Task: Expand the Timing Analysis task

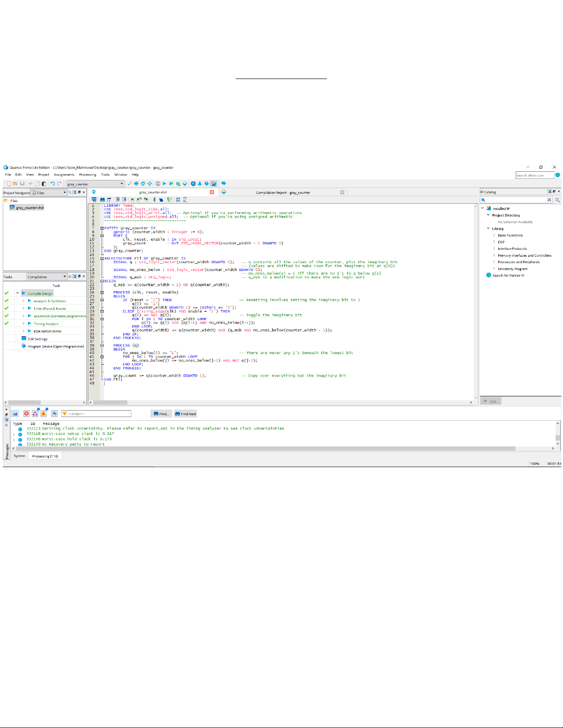Action: click(23, 323)
